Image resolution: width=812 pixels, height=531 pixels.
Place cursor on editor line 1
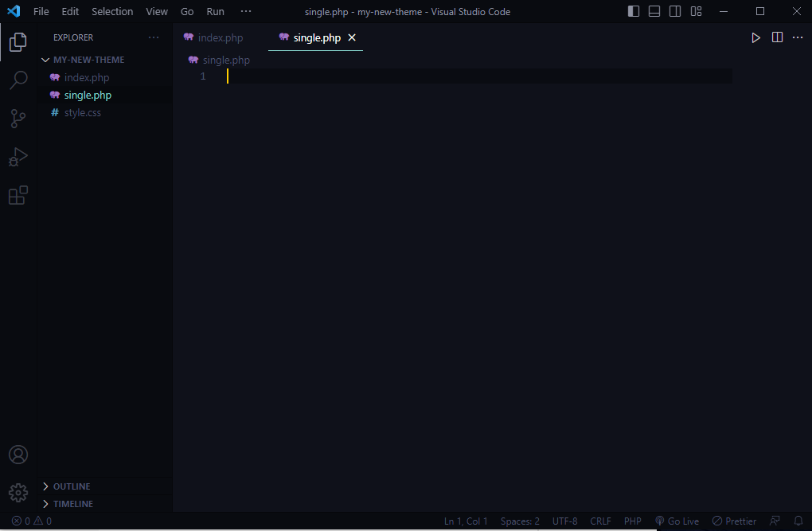[x=479, y=76]
